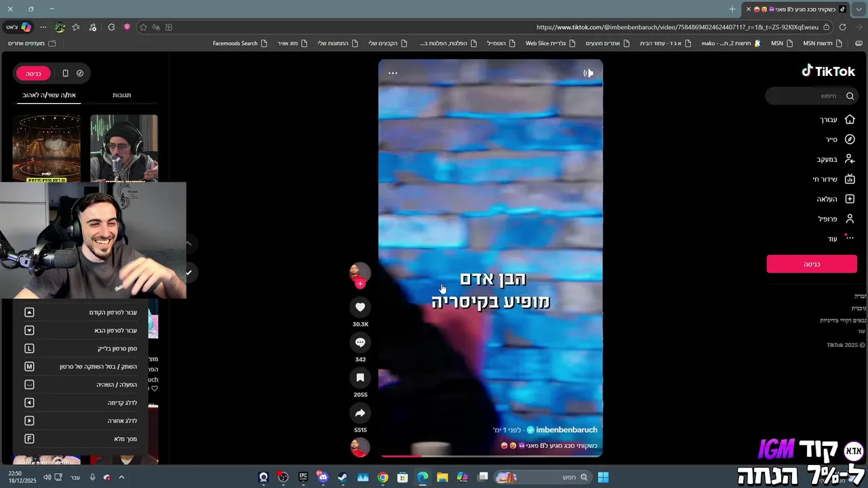Viewport: 868px width, 488px height.
Task: Click into the TikTok חיפוש search field
Action: pyautogui.click(x=812, y=96)
